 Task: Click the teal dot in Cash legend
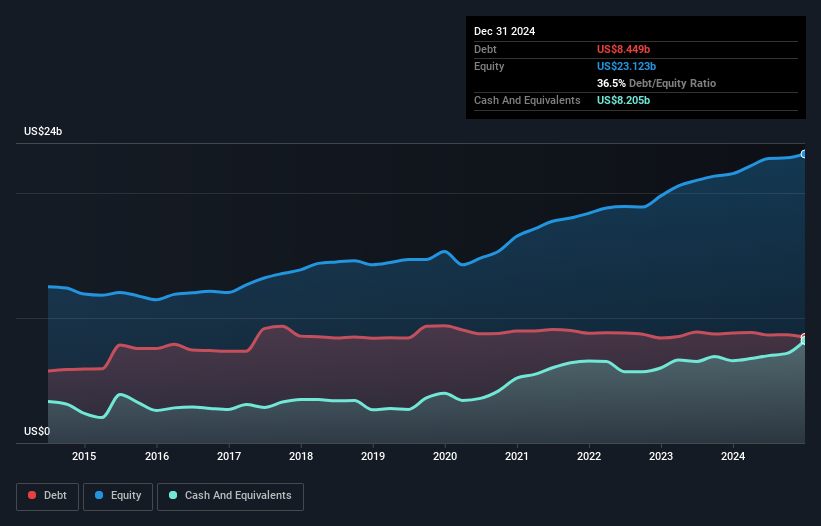tap(174, 496)
